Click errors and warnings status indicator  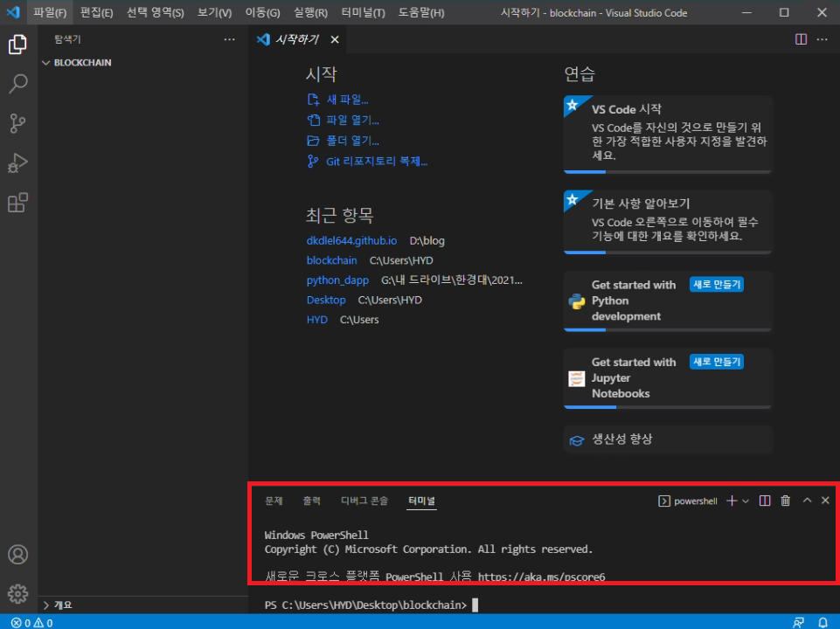coord(32,623)
